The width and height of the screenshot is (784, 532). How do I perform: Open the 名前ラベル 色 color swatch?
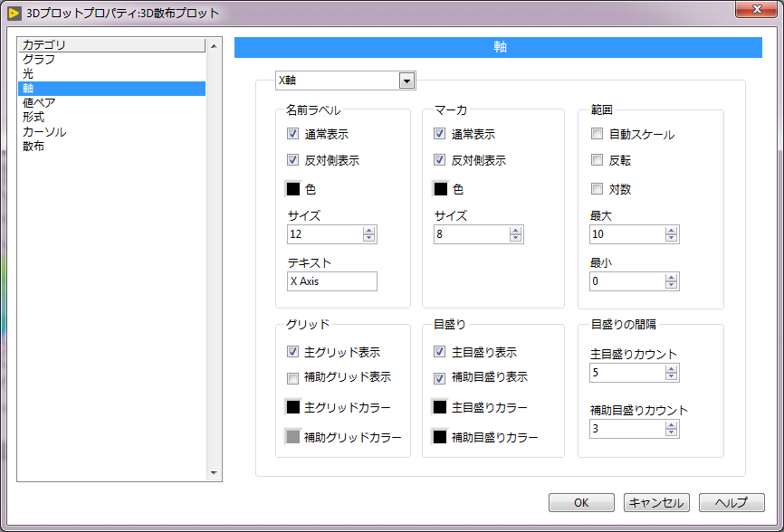tap(293, 189)
